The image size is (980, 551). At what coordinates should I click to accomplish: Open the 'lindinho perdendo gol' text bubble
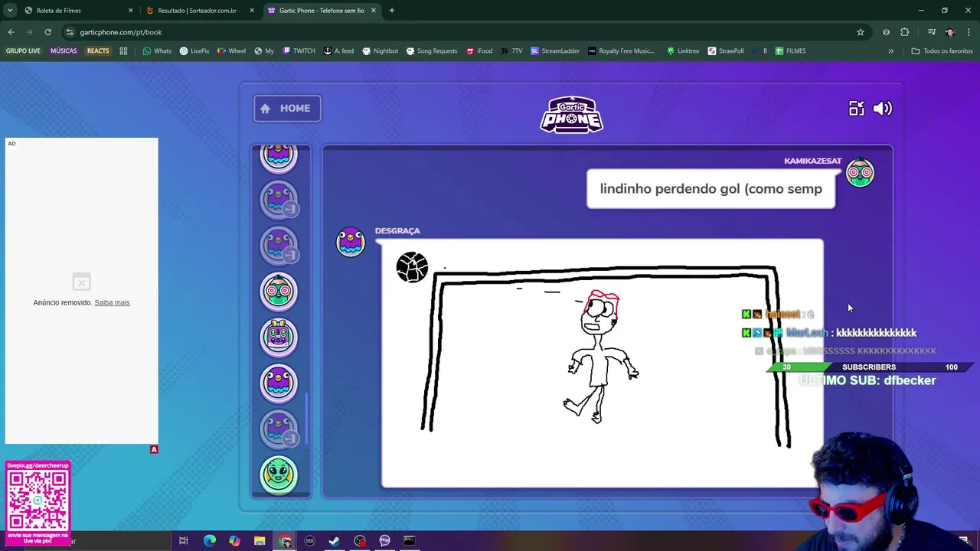coord(710,189)
